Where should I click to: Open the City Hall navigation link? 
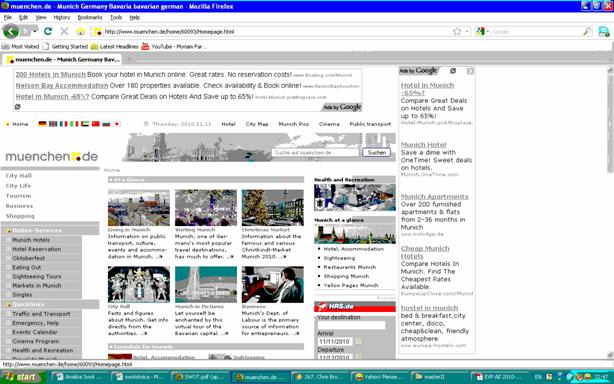pos(18,175)
